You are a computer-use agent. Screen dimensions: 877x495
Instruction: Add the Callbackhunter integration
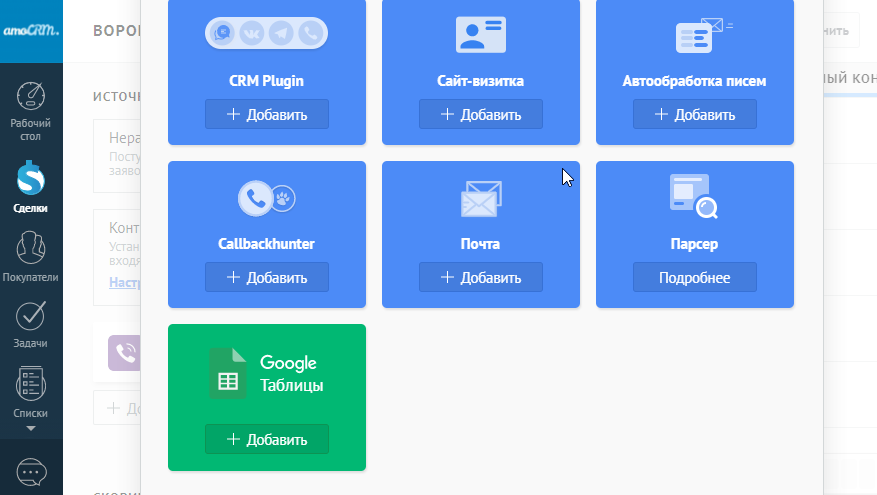tap(266, 277)
